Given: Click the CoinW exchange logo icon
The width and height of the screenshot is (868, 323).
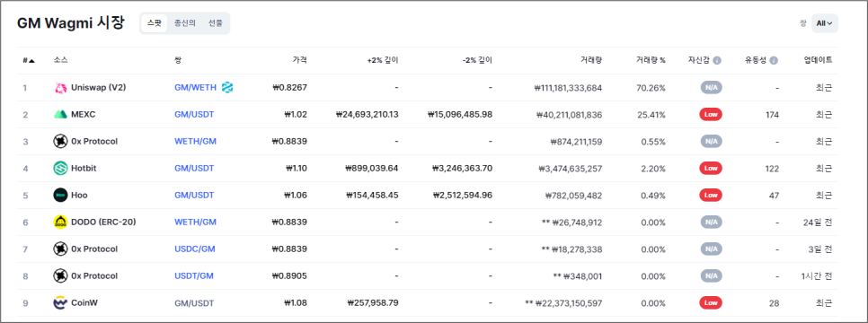Looking at the screenshot, I should (x=60, y=303).
